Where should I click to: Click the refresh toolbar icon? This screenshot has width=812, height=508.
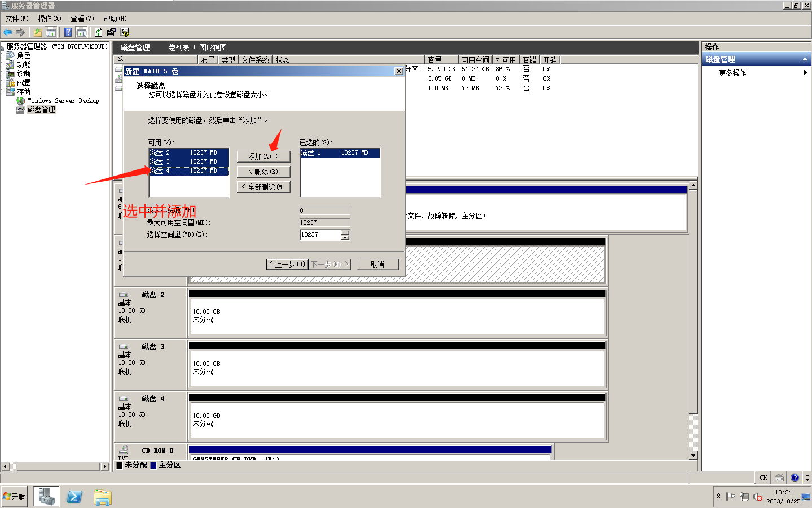99,32
